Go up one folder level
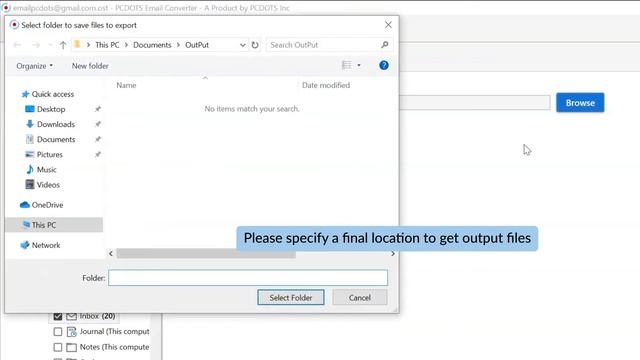This screenshot has width=640, height=360. coord(63,45)
